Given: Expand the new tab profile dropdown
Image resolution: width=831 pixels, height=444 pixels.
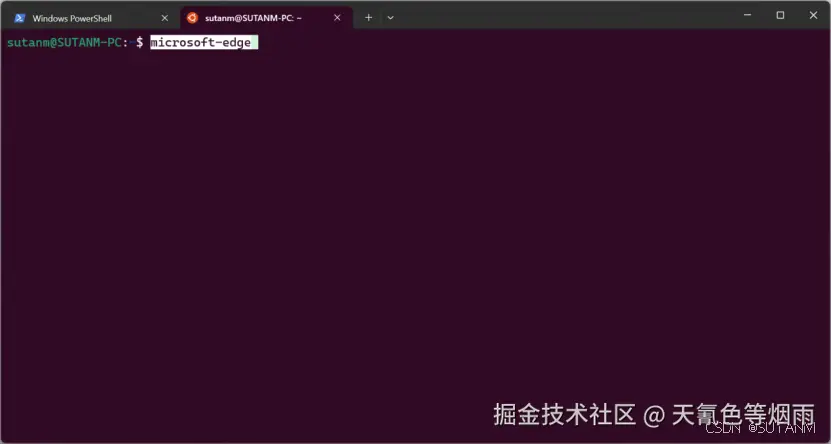Looking at the screenshot, I should (390, 17).
